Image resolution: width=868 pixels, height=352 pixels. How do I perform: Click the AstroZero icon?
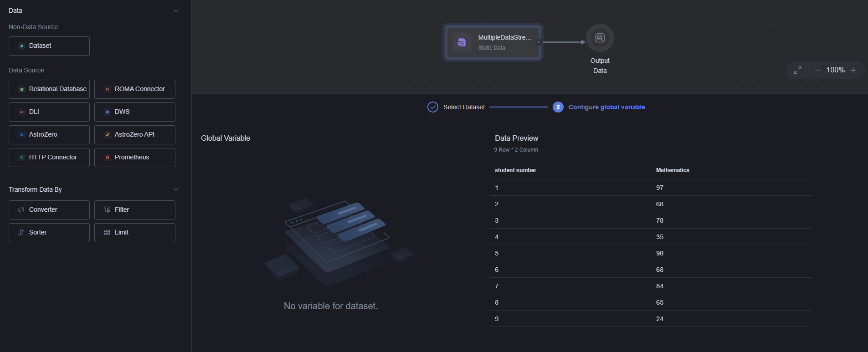[22, 135]
